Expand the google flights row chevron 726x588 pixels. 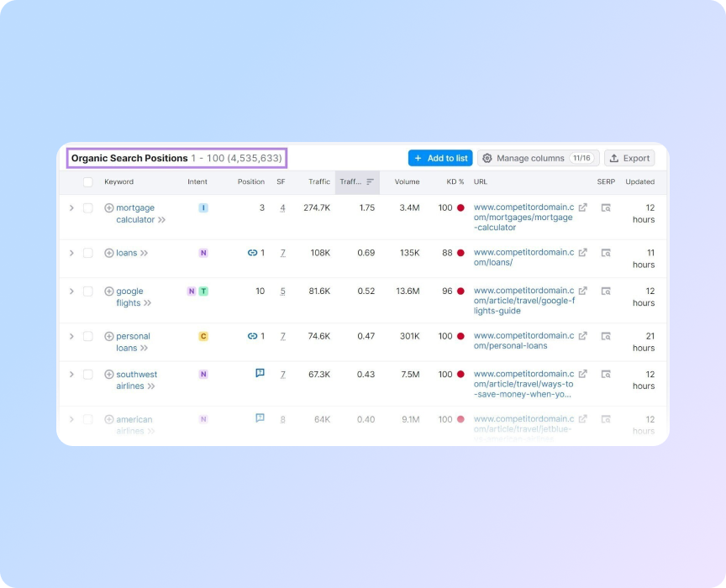coord(71,291)
